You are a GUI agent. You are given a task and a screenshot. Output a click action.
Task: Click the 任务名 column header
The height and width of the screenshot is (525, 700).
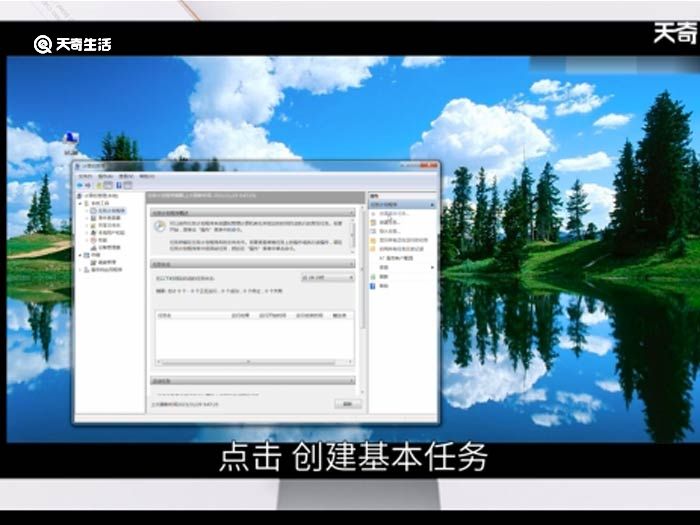(164, 316)
